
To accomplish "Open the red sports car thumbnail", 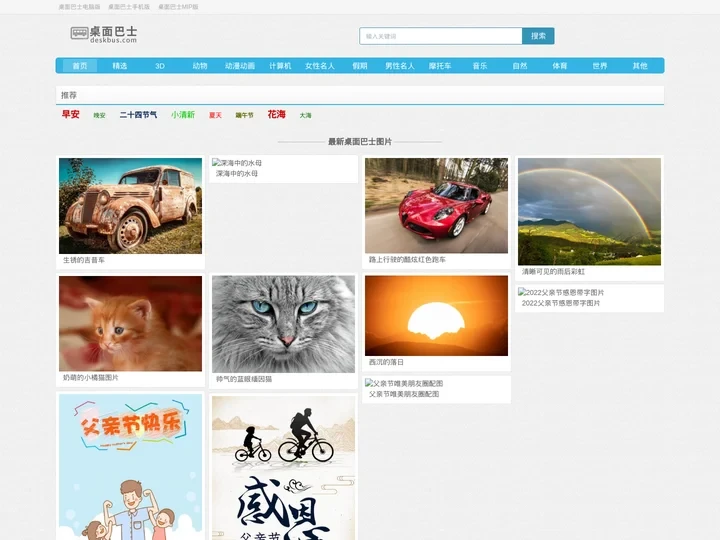I will 436,205.
